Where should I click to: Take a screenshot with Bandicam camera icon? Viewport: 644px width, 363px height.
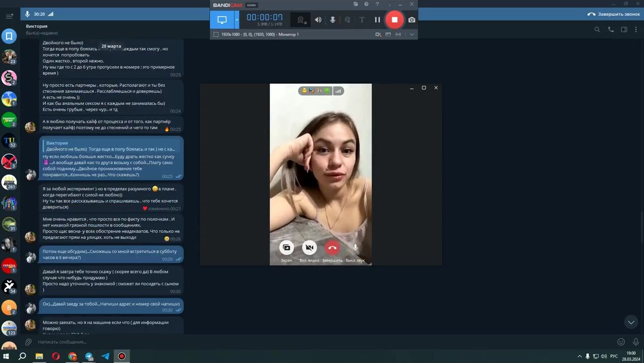click(x=412, y=20)
